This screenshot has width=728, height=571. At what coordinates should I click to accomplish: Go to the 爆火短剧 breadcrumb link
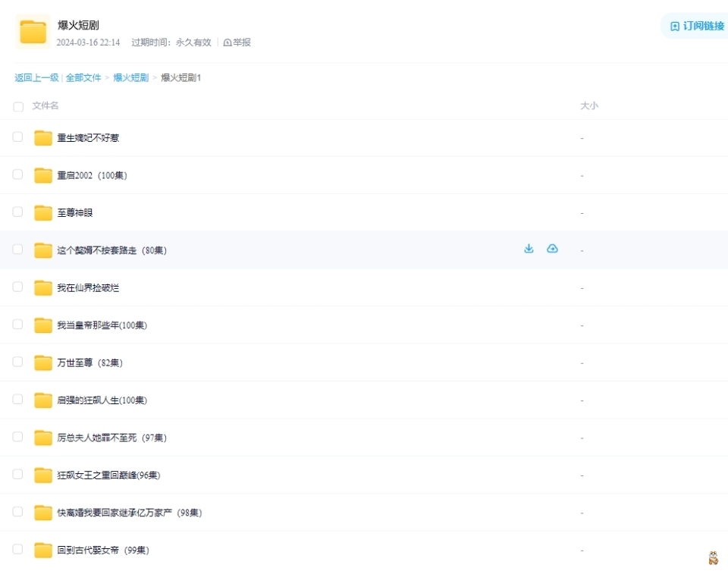(131, 78)
